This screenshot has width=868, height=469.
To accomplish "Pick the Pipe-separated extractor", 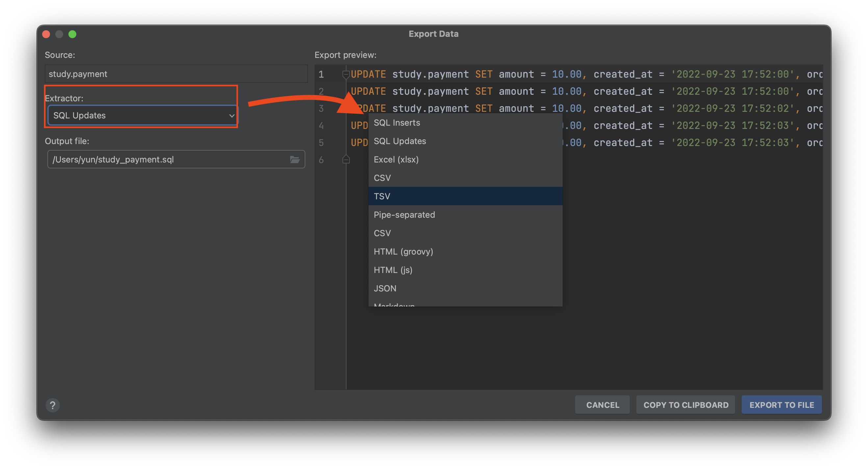I will (x=404, y=215).
